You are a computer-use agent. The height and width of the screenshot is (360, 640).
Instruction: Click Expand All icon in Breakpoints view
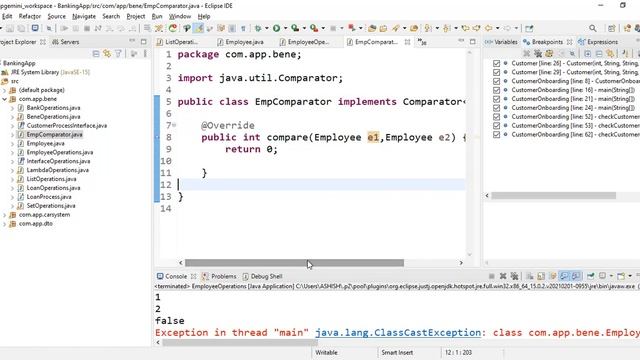[x=587, y=53]
